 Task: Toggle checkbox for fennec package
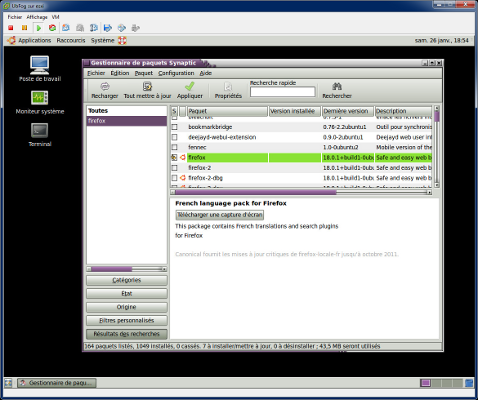(x=174, y=147)
